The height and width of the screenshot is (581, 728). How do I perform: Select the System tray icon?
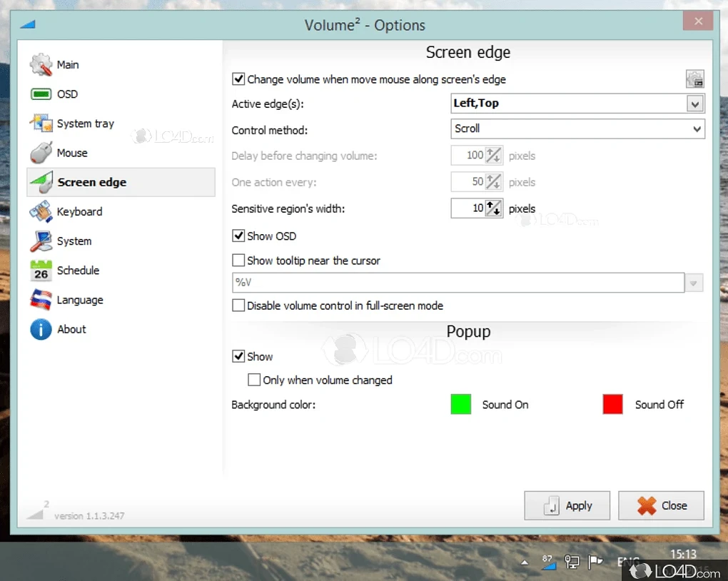pyautogui.click(x=41, y=123)
